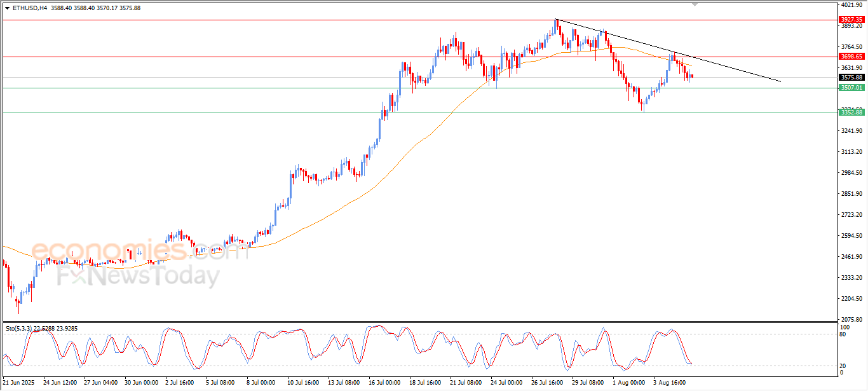Click the 21 Jul 08:00 time label
Image resolution: width=868 pixels, height=391 pixels.
pyautogui.click(x=466, y=383)
